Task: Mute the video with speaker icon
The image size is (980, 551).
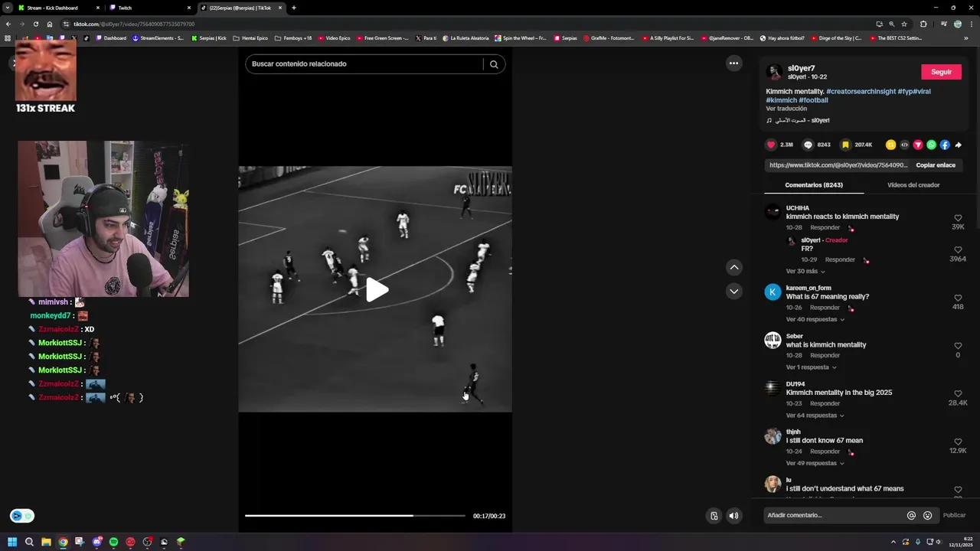Action: click(733, 516)
